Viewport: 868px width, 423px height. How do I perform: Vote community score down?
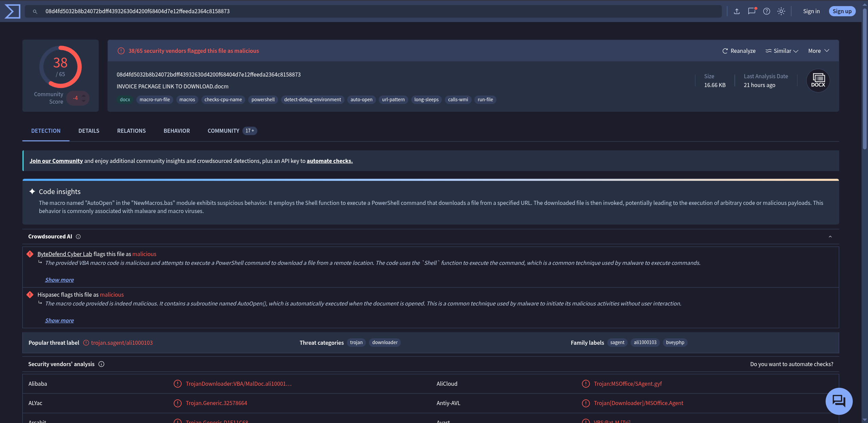pos(84,101)
